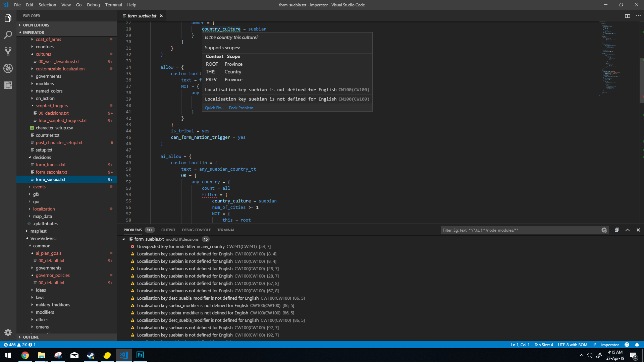Maximize the panel with the chevron
Viewport: 644px width, 362px height.
tap(627, 230)
